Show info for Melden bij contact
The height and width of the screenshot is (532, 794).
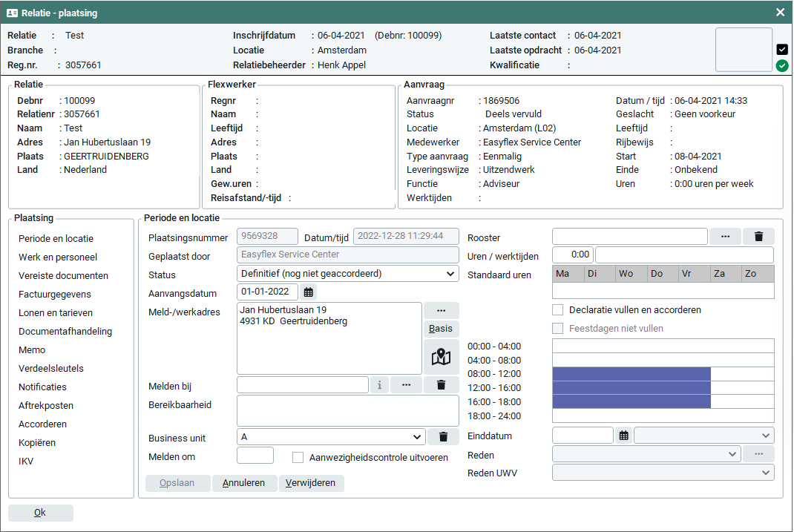click(x=379, y=384)
